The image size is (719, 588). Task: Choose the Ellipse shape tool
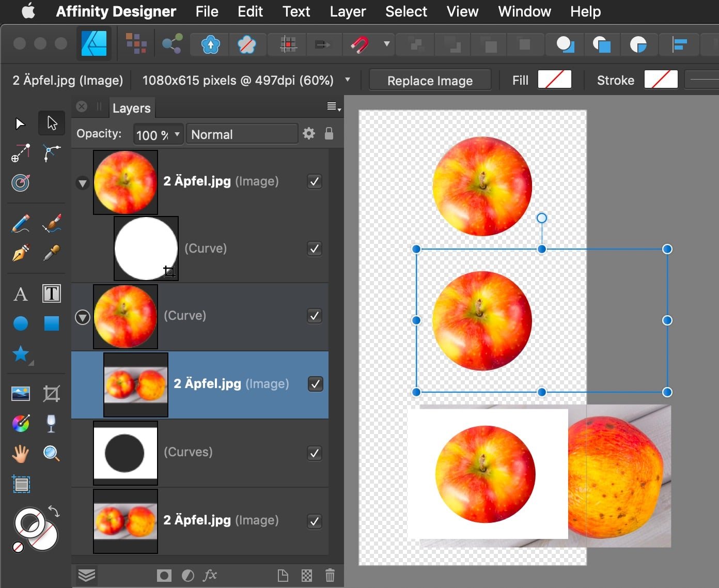[x=21, y=324]
